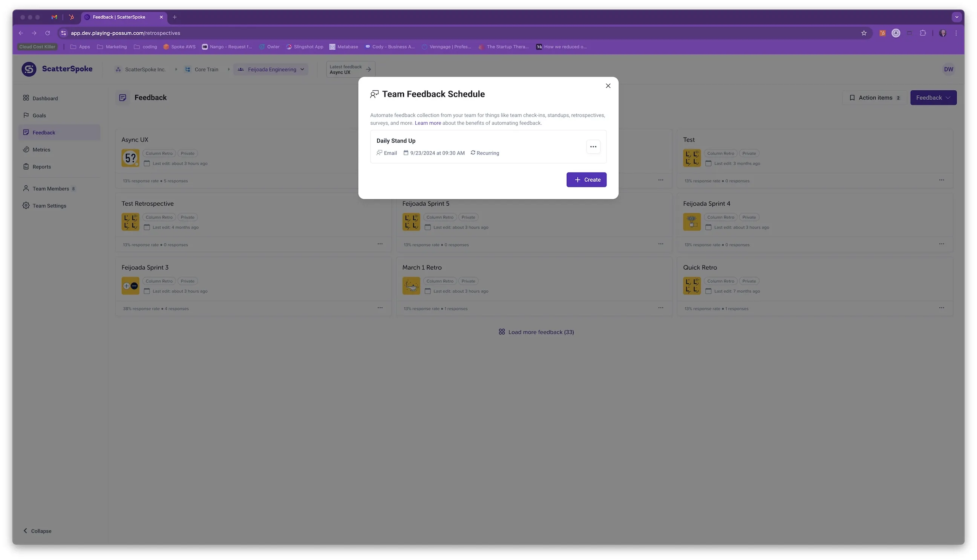Open the Feedback button dropdown
The width and height of the screenshot is (977, 560).
933,97
